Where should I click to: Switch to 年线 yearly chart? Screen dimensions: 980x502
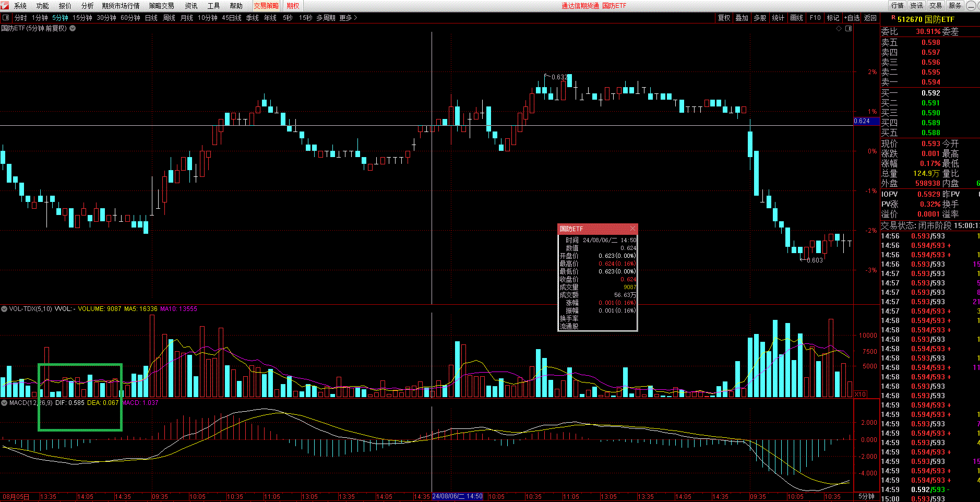click(x=270, y=18)
